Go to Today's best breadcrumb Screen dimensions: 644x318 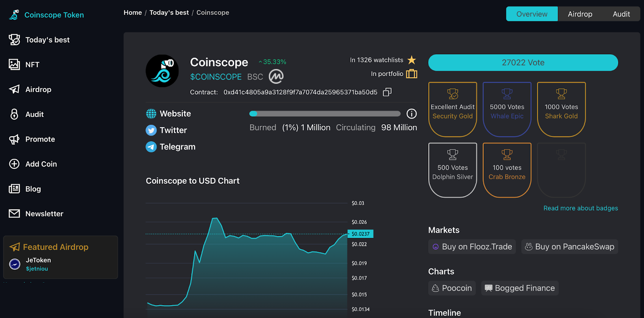[169, 12]
